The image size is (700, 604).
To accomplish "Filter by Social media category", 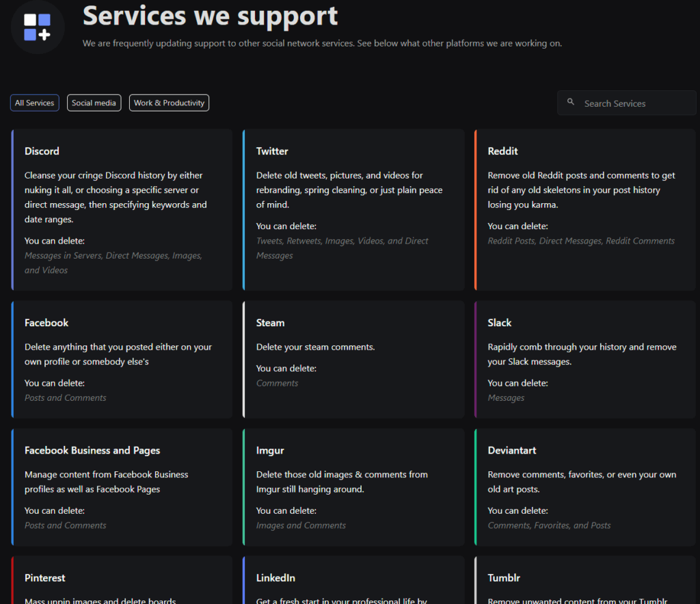I will click(x=94, y=103).
